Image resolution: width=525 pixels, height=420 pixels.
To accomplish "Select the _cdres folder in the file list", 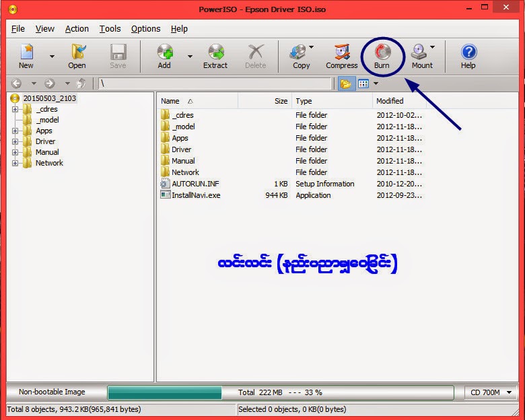I will 182,115.
